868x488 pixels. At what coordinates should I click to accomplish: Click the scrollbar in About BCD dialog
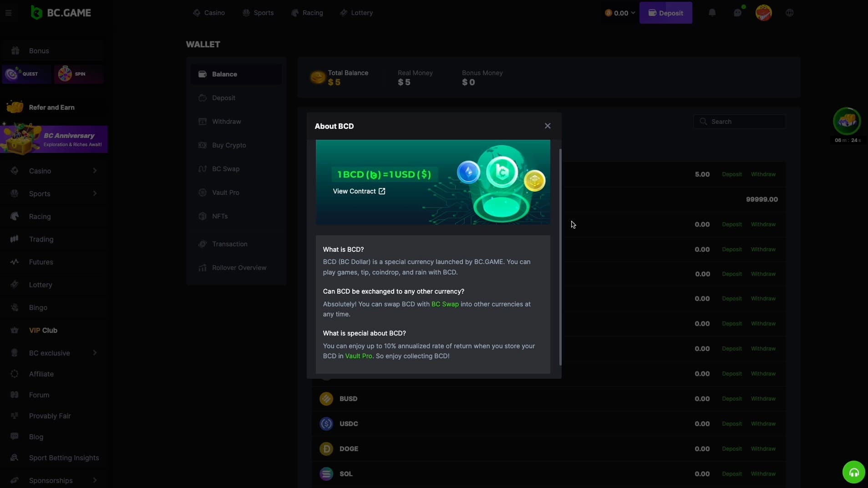pyautogui.click(x=560, y=257)
